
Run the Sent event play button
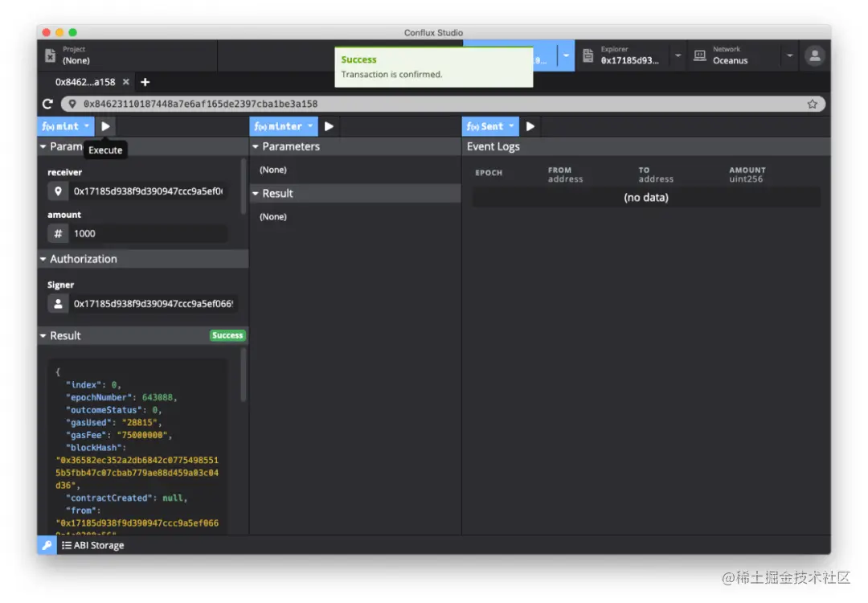[530, 126]
